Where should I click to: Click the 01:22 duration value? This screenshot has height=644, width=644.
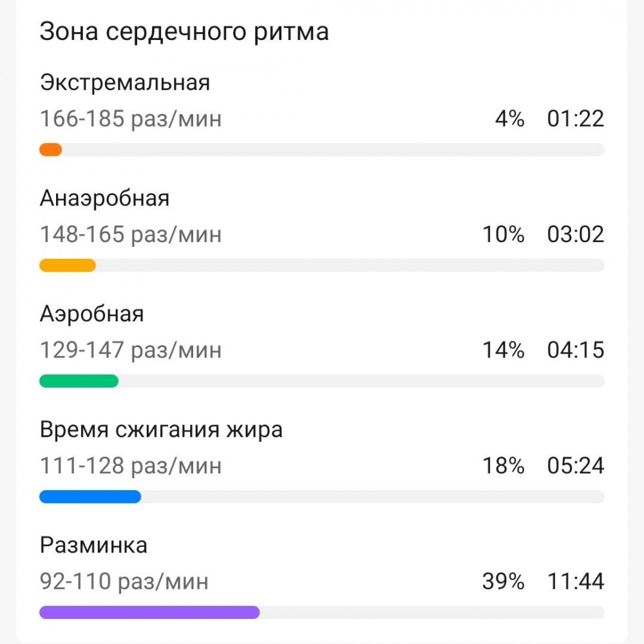tap(575, 119)
